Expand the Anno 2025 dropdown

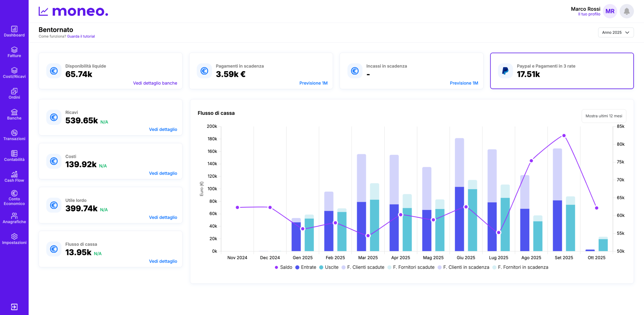pyautogui.click(x=616, y=32)
